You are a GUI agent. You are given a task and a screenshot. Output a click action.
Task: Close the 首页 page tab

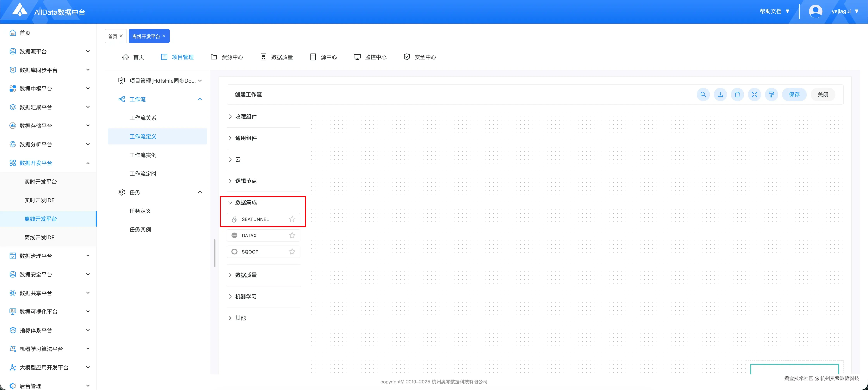pyautogui.click(x=121, y=36)
